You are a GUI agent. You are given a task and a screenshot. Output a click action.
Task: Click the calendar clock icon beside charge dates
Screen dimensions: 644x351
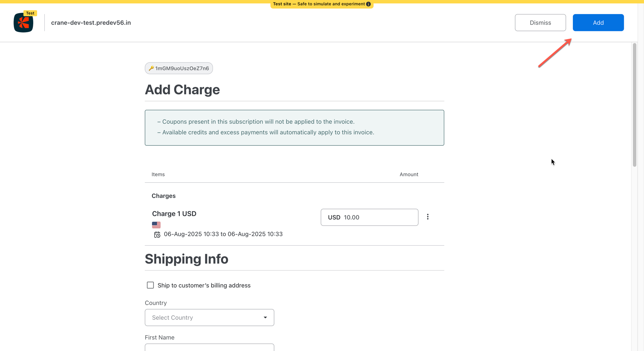pyautogui.click(x=157, y=234)
